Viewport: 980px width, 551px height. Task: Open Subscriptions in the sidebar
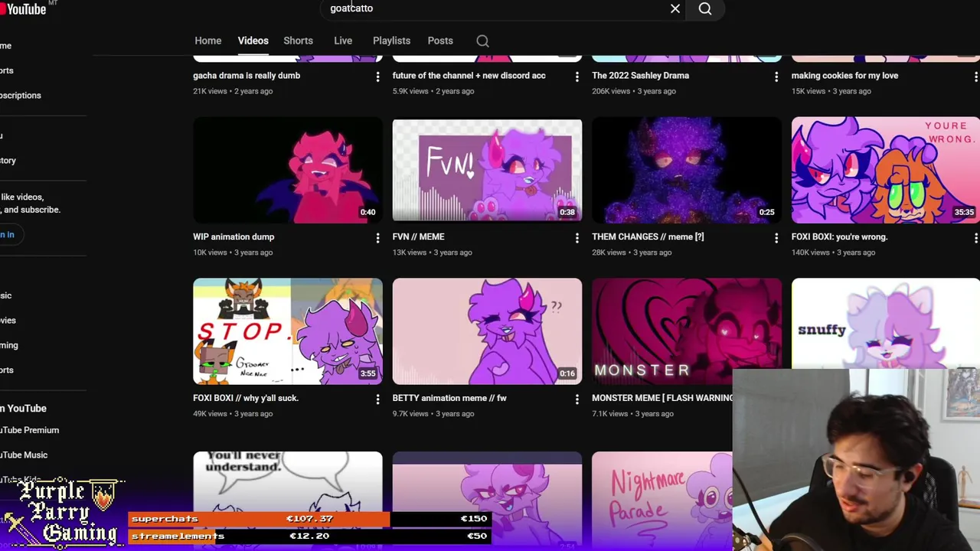[21, 96]
